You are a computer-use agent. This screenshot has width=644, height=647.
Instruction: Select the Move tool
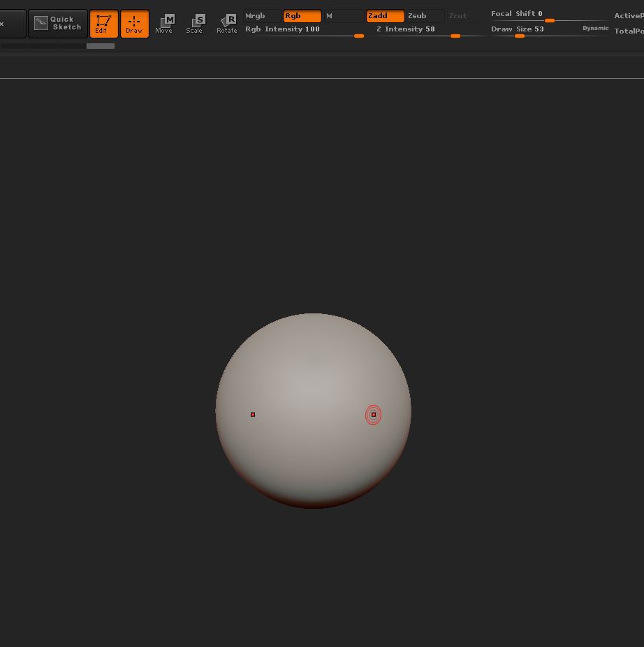pos(164,24)
